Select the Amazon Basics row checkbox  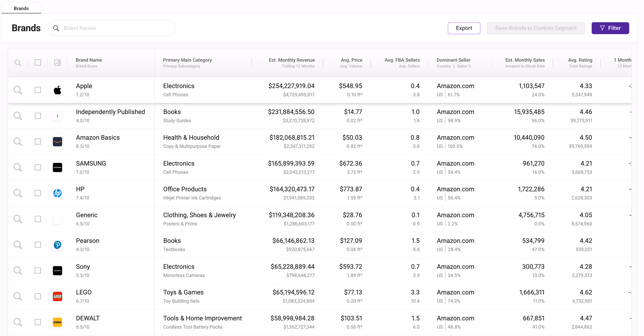click(x=38, y=142)
